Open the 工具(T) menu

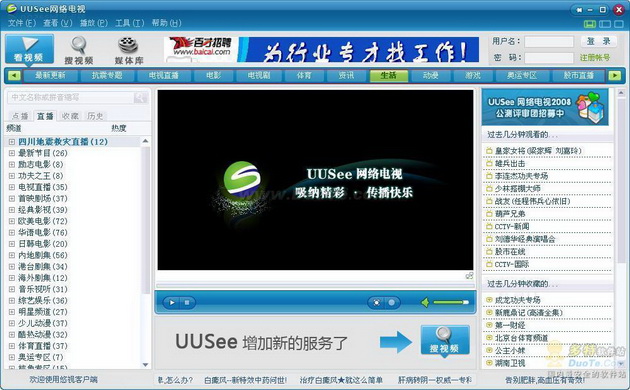[x=129, y=23]
